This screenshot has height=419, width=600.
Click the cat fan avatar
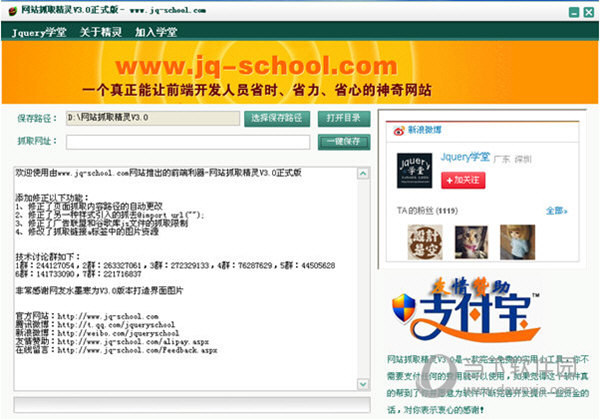point(471,242)
